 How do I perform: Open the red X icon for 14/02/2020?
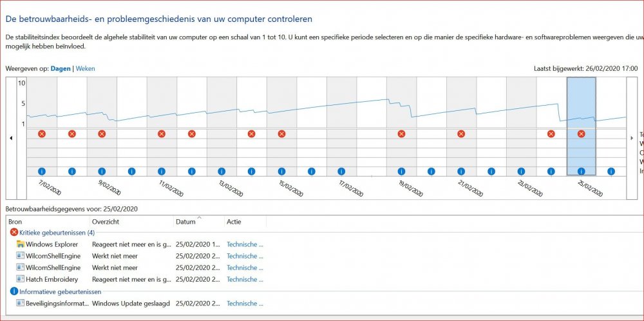click(252, 133)
